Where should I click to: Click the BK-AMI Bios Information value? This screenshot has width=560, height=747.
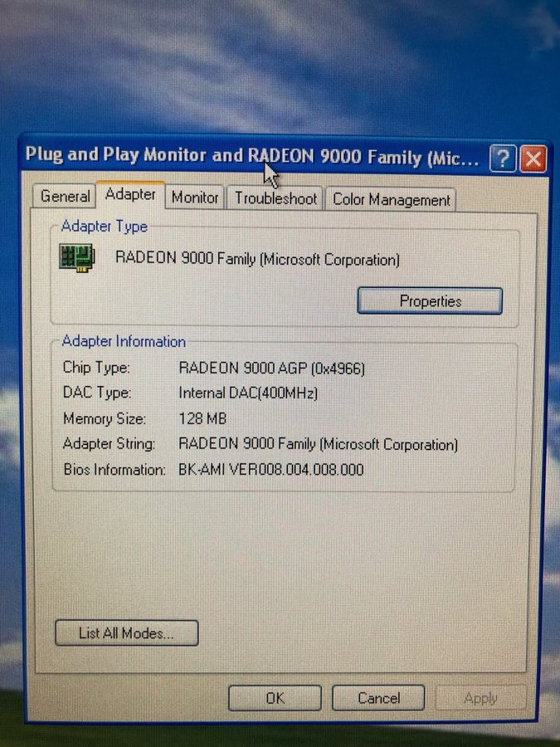coord(270,470)
